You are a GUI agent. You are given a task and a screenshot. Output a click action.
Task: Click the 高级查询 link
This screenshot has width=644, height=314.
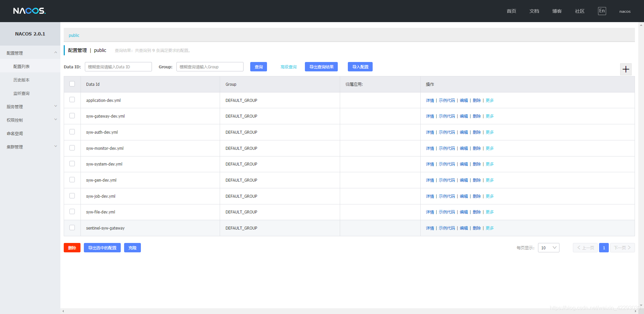pos(288,67)
